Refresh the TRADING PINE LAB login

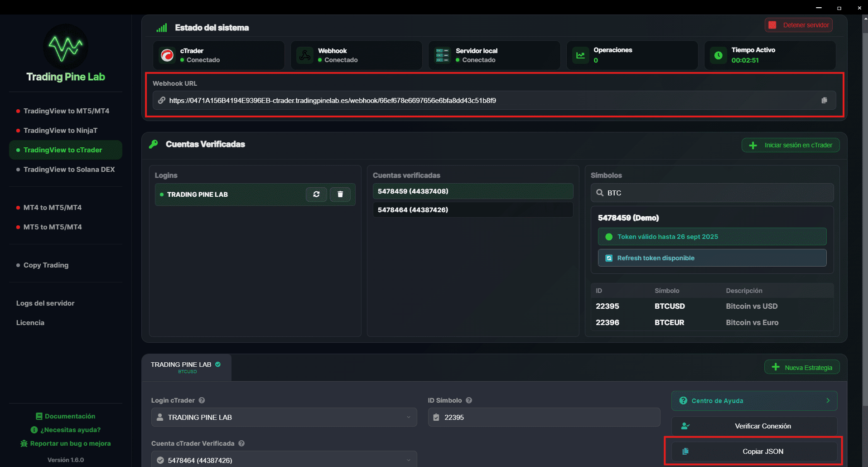pos(316,194)
